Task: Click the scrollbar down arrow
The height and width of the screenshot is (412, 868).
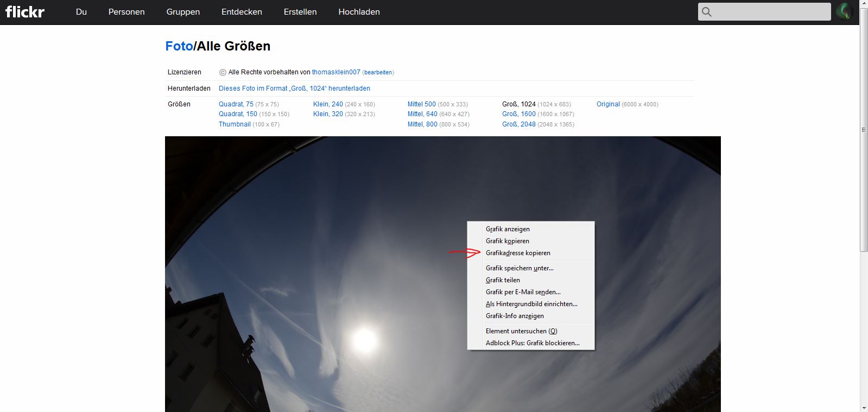Action: tap(864, 408)
